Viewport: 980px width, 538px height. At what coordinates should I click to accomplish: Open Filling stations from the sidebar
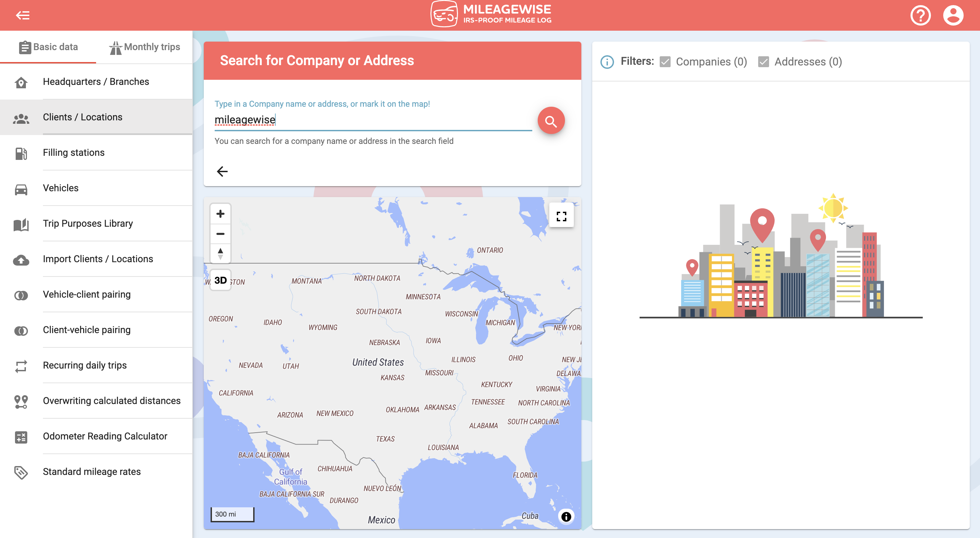click(73, 152)
